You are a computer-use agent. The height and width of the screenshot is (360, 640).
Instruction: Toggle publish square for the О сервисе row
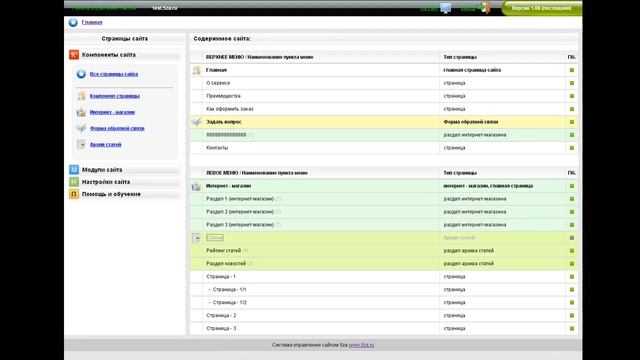tap(572, 83)
